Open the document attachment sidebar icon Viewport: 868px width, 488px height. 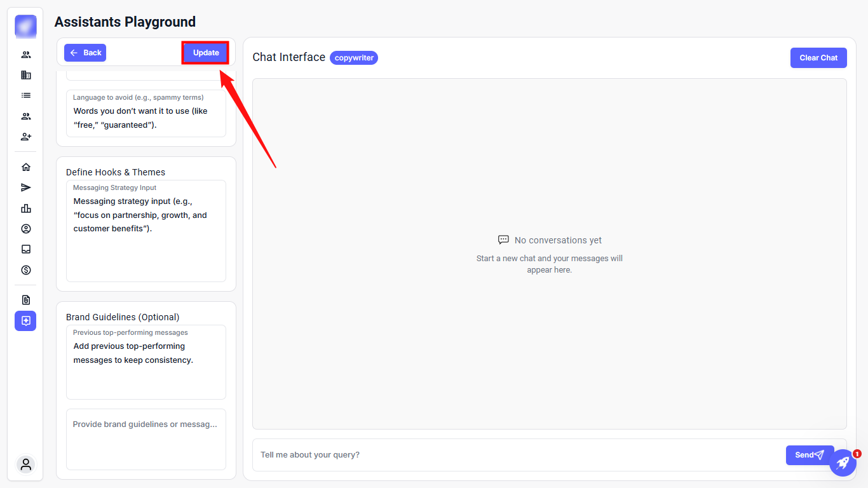click(26, 300)
